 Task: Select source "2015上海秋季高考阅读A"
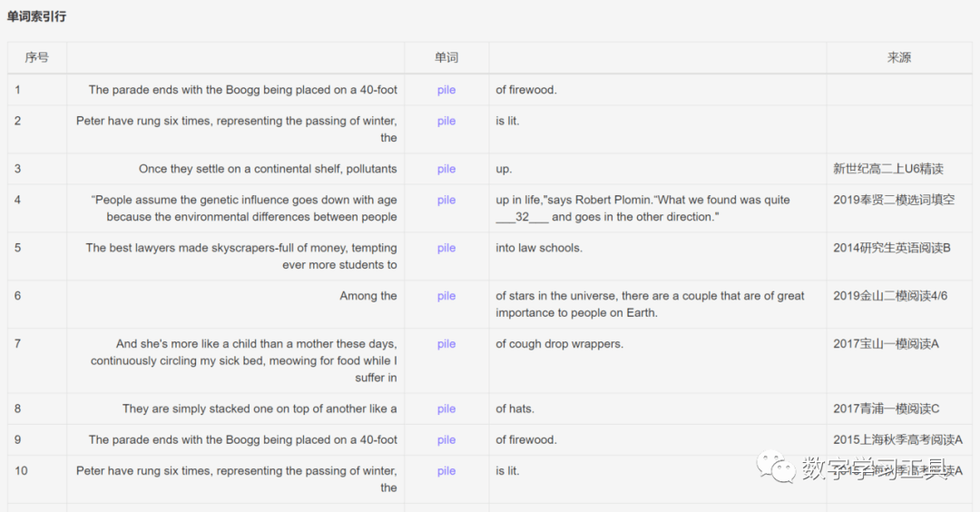(898, 439)
